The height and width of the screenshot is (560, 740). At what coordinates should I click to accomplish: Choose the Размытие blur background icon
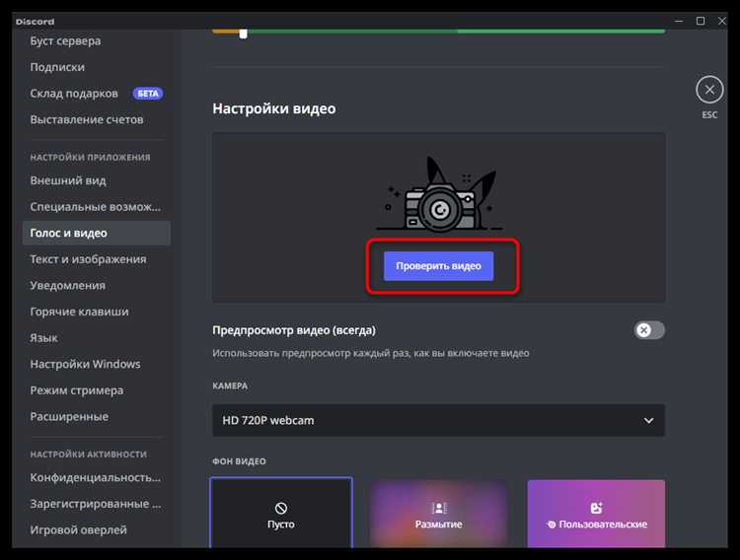tap(439, 508)
